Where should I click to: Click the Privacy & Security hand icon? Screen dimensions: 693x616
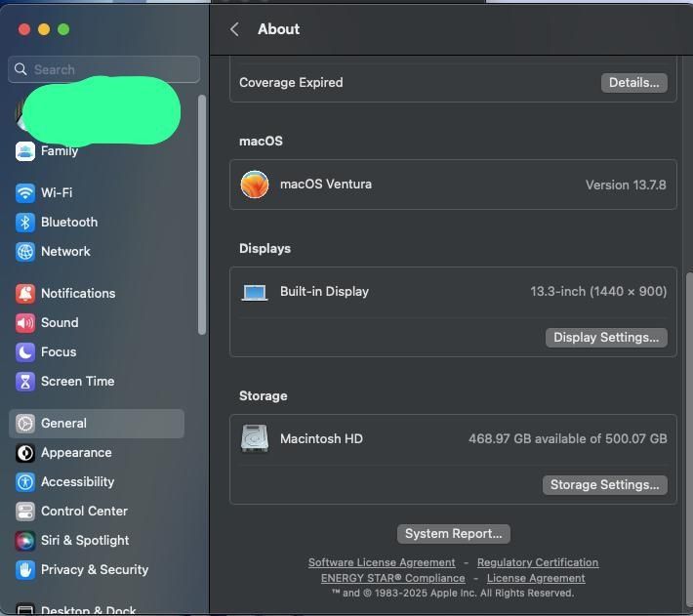pyautogui.click(x=25, y=570)
